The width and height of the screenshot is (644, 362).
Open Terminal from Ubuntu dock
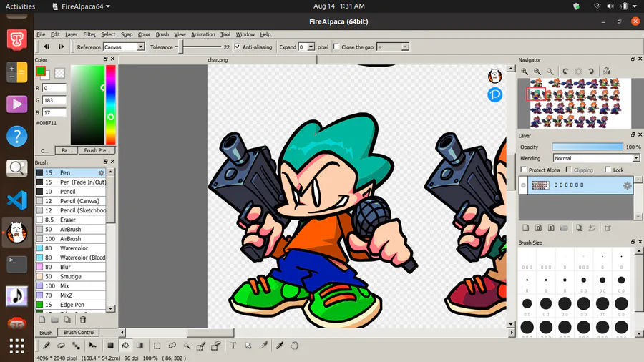[x=17, y=264]
